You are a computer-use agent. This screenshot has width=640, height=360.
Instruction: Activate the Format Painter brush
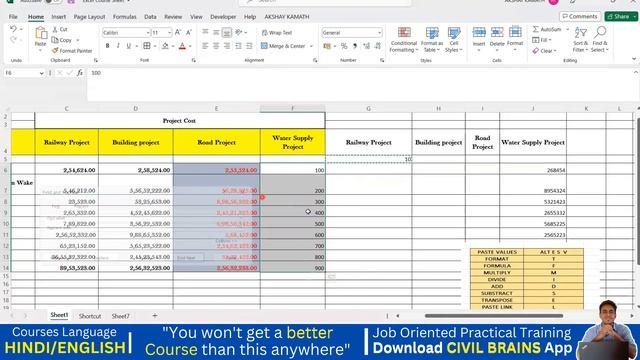tap(72, 51)
